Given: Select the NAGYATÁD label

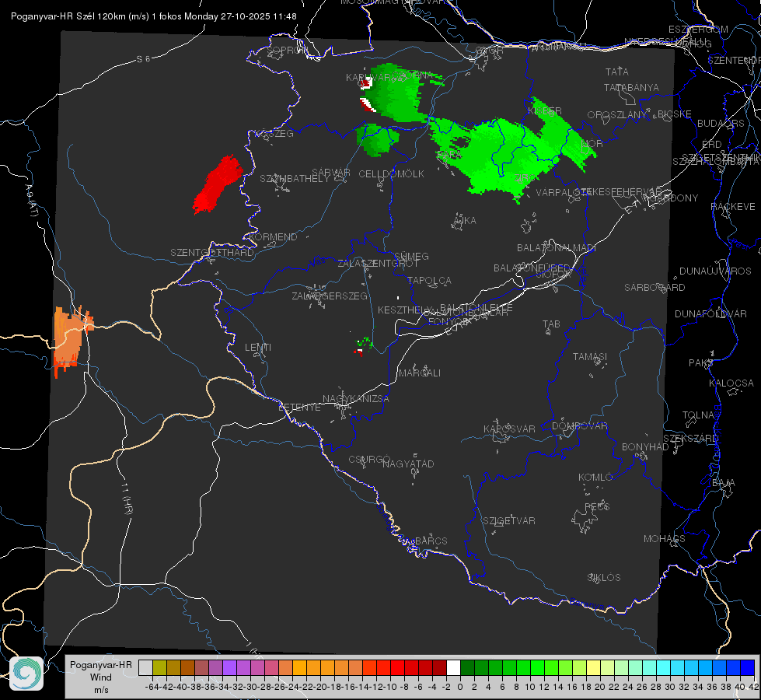Looking at the screenshot, I should pos(408,464).
